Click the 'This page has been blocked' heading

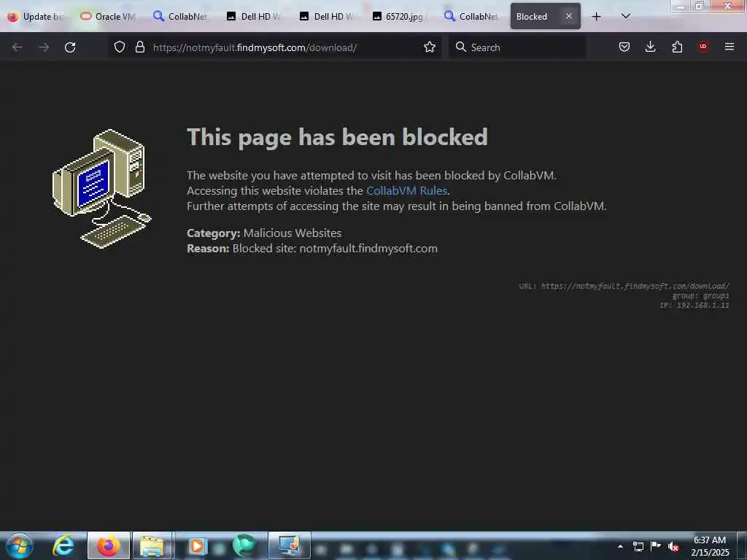(x=337, y=137)
